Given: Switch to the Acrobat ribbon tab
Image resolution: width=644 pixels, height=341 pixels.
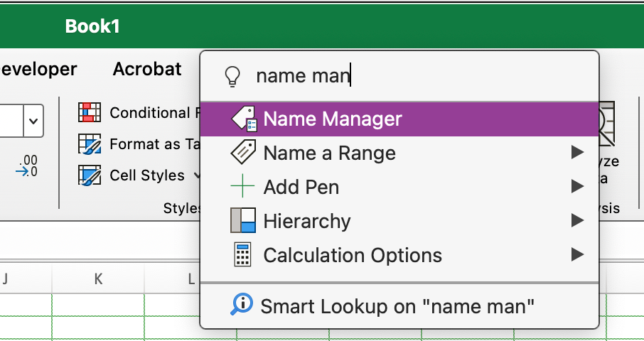Looking at the screenshot, I should pos(147,69).
